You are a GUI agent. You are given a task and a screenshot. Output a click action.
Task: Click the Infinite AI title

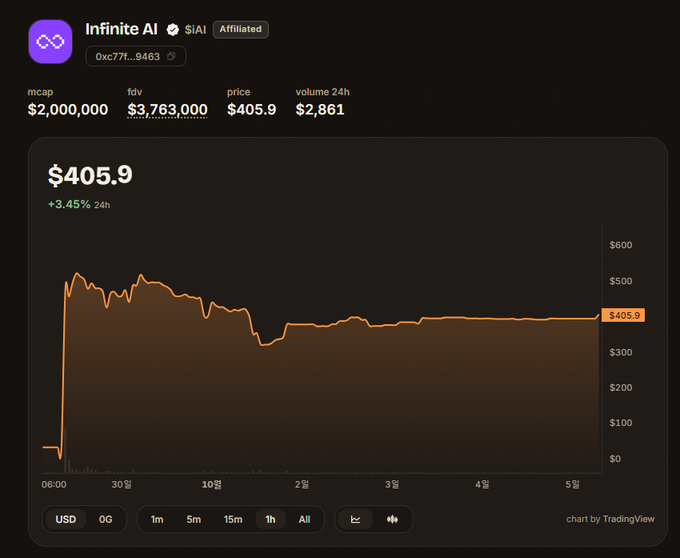[x=121, y=29]
